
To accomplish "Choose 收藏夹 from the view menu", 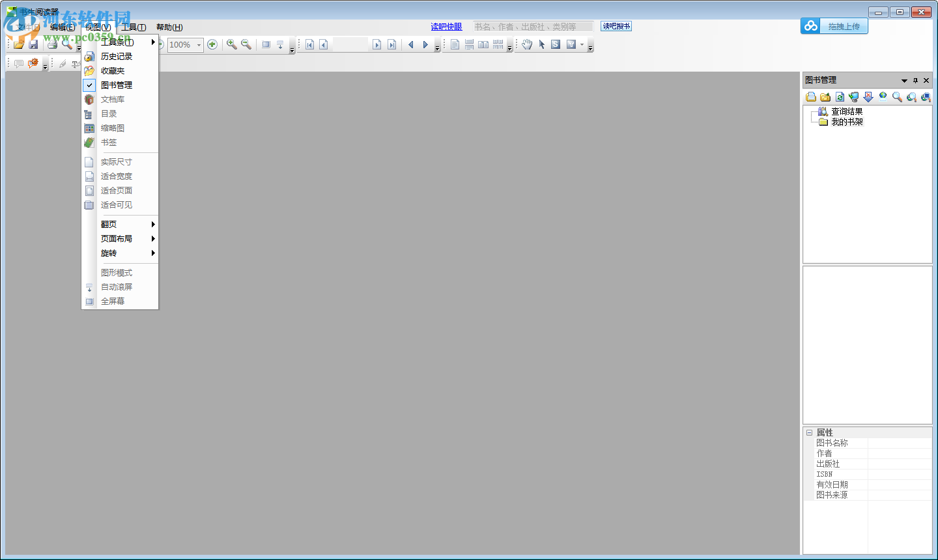I will pyautogui.click(x=121, y=71).
